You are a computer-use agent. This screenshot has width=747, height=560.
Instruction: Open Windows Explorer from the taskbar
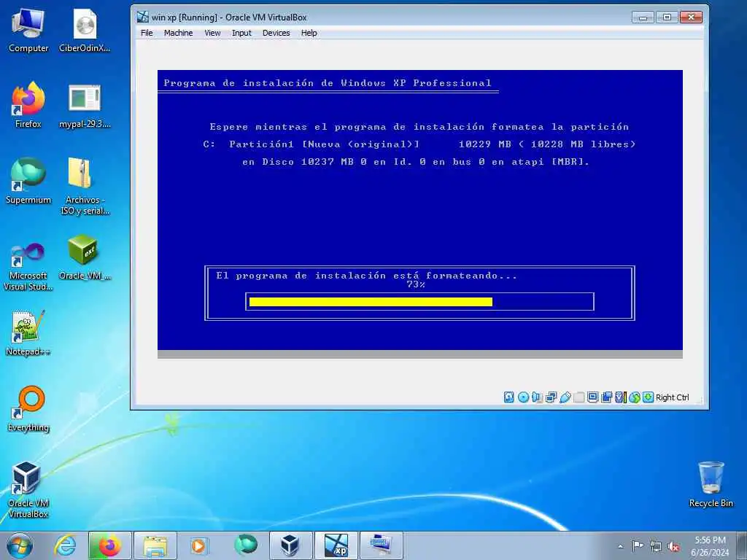pos(155,545)
